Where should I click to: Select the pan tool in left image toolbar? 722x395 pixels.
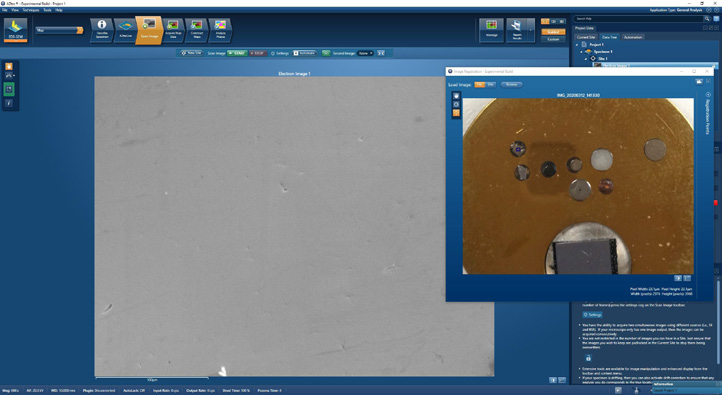coord(9,66)
